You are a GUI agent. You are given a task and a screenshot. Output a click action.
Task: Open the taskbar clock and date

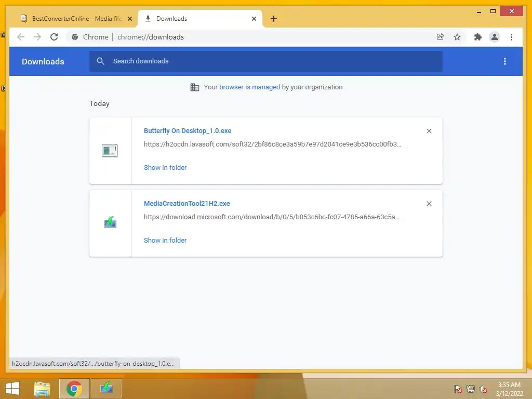(509, 389)
